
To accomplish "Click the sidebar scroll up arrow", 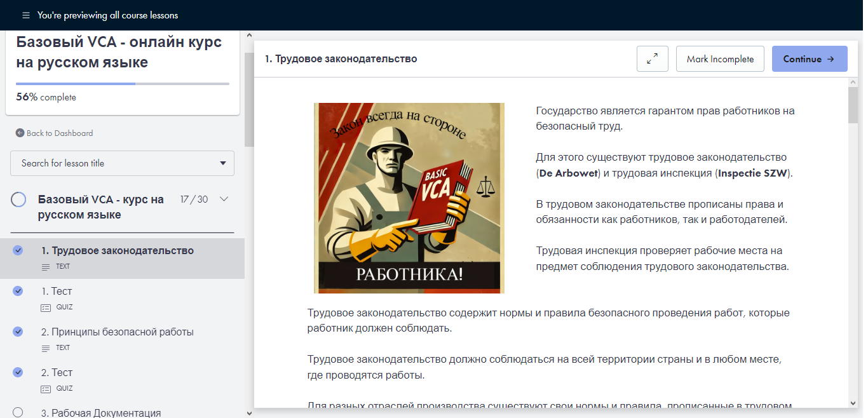I will tap(248, 36).
